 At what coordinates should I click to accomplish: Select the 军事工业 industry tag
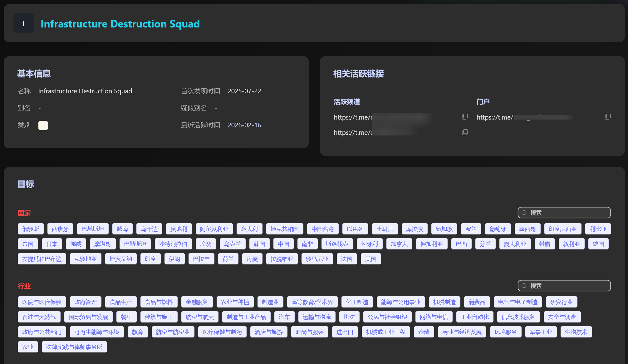[541, 332]
